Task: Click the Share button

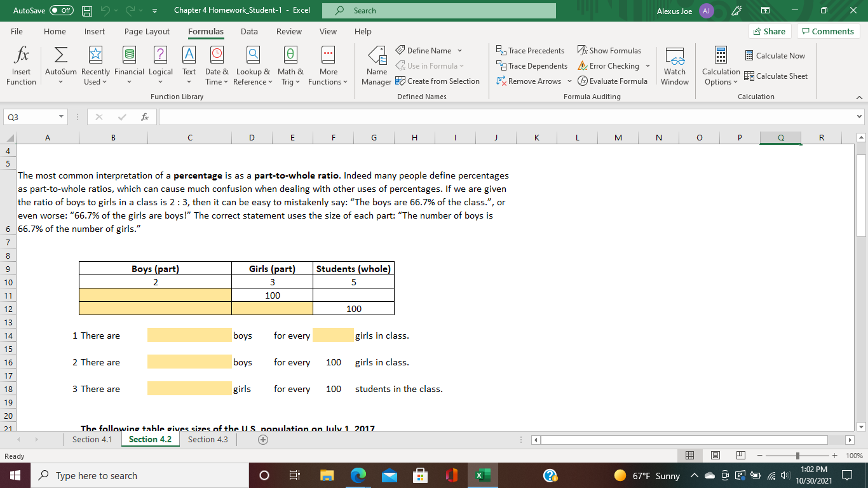Action: pos(769,31)
